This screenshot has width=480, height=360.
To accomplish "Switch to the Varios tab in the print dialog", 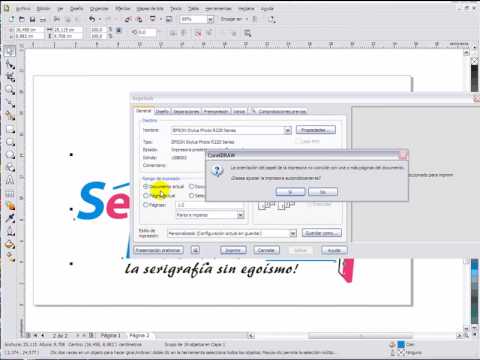I will pos(239,111).
